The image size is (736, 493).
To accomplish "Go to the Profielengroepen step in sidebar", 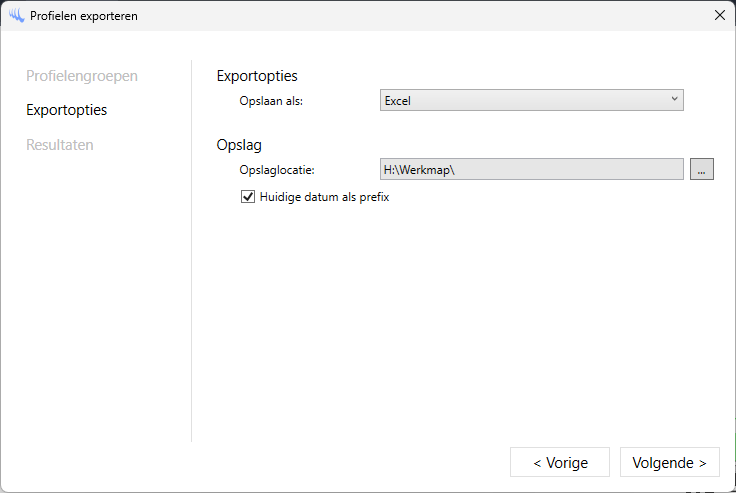I will point(82,76).
